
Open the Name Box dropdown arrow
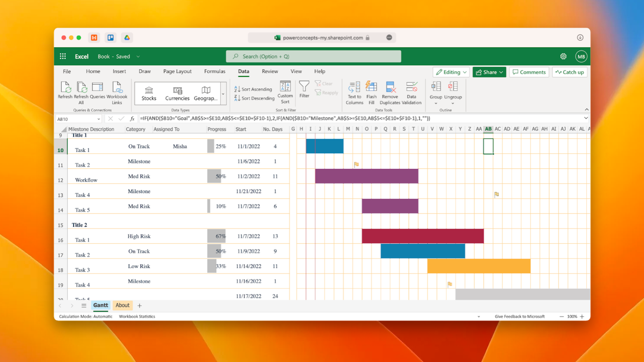98,119
